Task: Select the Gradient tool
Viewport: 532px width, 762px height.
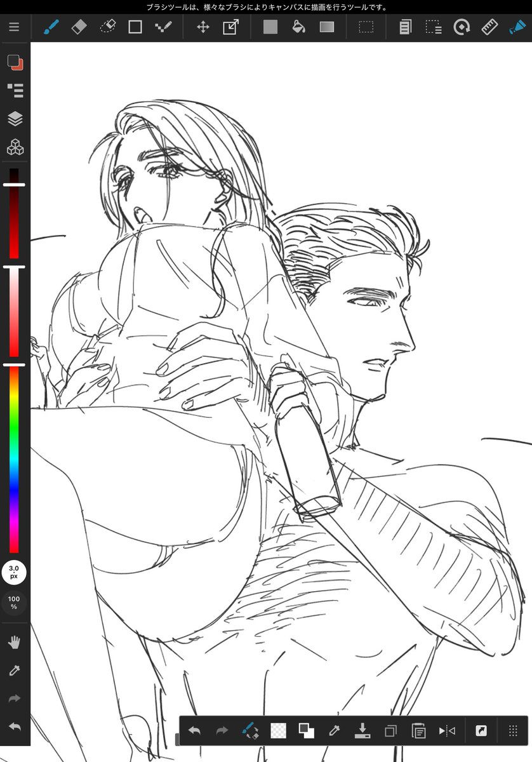Action: [x=327, y=27]
